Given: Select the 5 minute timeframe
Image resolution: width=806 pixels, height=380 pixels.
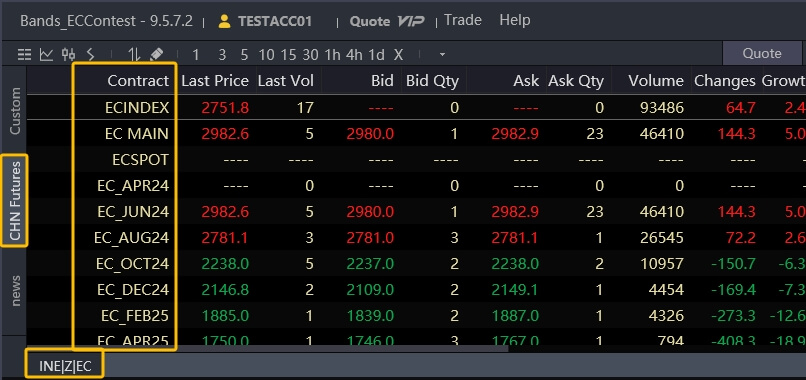Looking at the screenshot, I should [x=244, y=54].
